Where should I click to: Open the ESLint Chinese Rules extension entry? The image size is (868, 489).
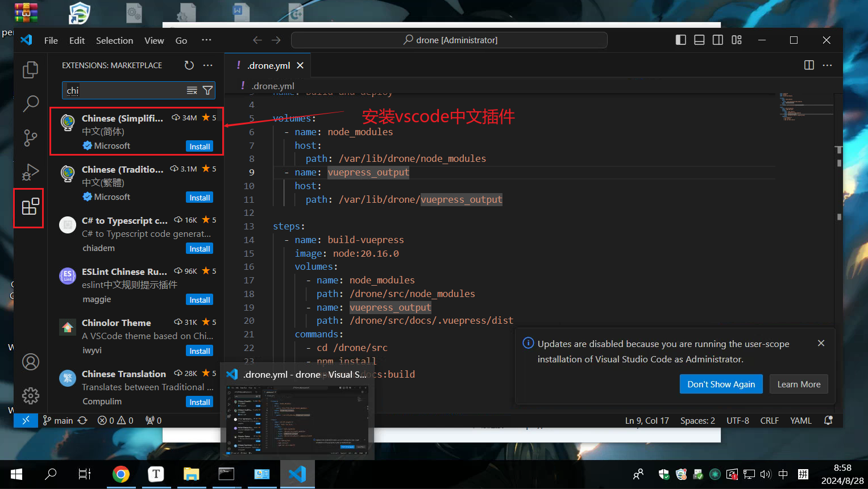(136, 285)
